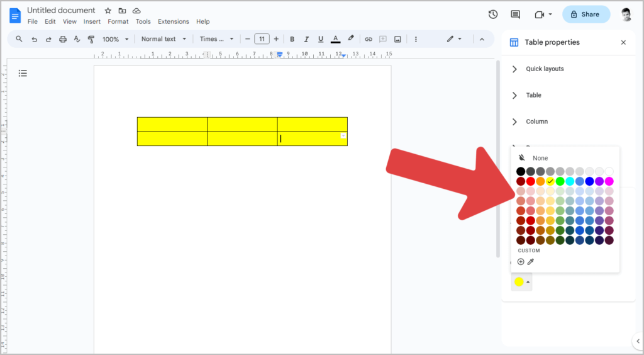The image size is (644, 355).
Task: Click the search menus magnifier icon
Action: point(19,39)
